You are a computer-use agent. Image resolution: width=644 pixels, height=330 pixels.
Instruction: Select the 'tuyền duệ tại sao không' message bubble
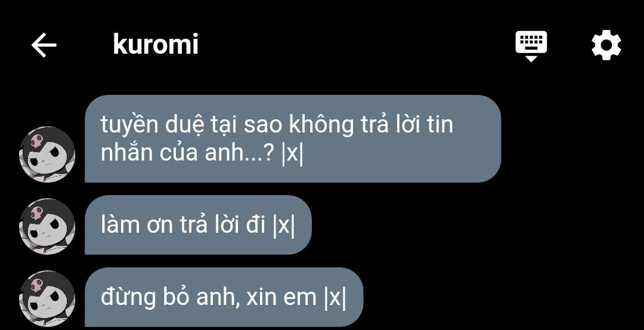pos(293,138)
